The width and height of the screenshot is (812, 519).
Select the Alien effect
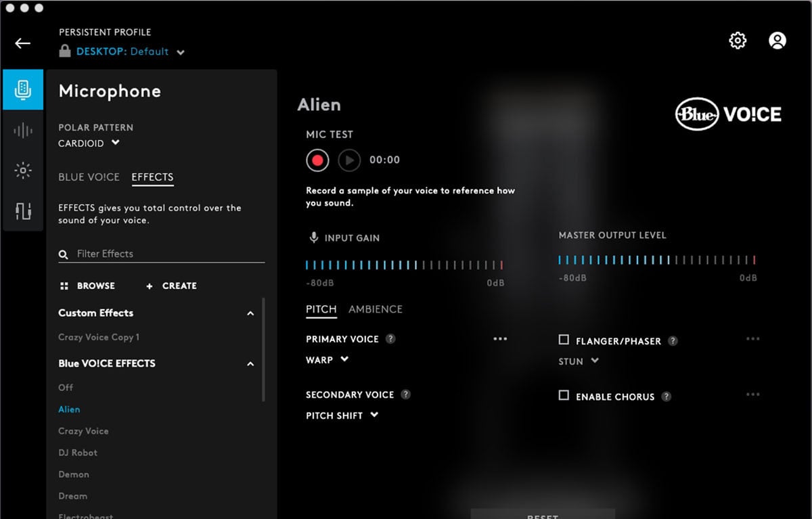[x=69, y=409]
